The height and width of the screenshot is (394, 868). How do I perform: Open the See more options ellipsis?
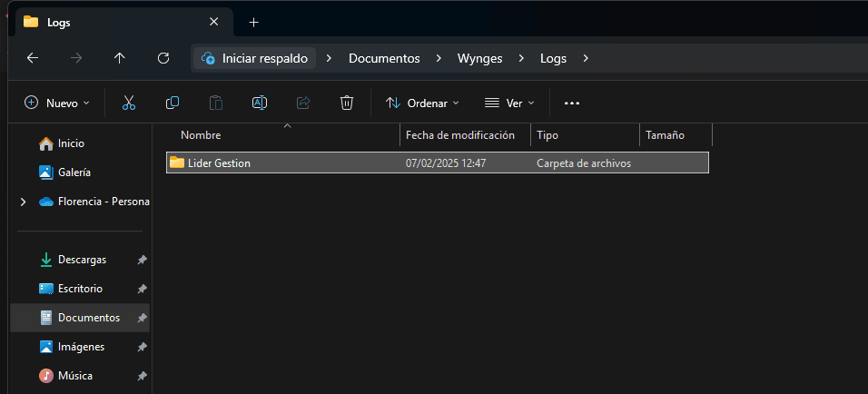(x=572, y=103)
